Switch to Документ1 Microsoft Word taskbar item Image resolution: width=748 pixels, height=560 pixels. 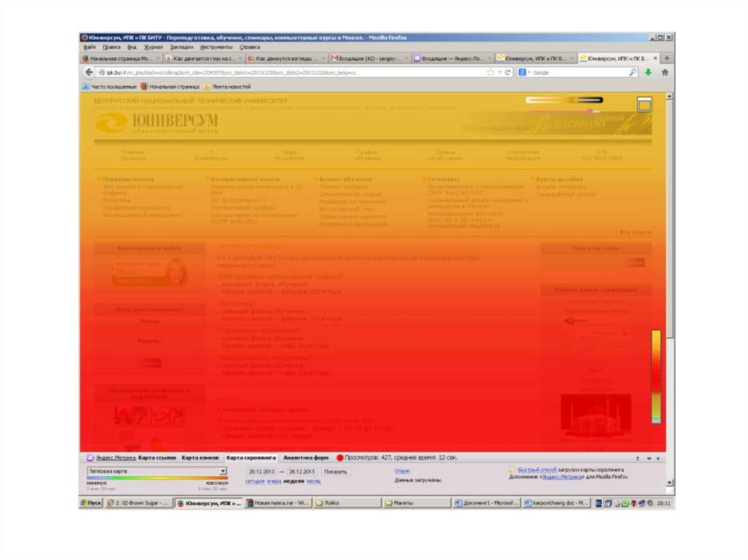point(486,503)
